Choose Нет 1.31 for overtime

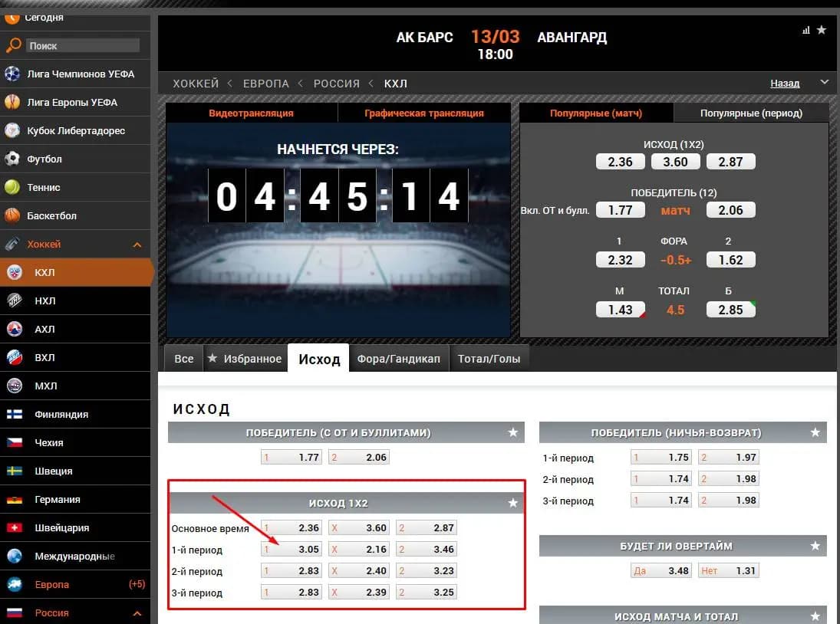click(729, 570)
